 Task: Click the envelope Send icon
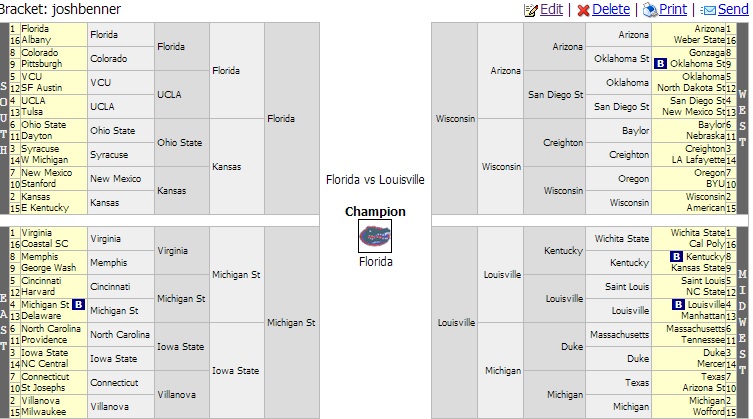coord(709,9)
